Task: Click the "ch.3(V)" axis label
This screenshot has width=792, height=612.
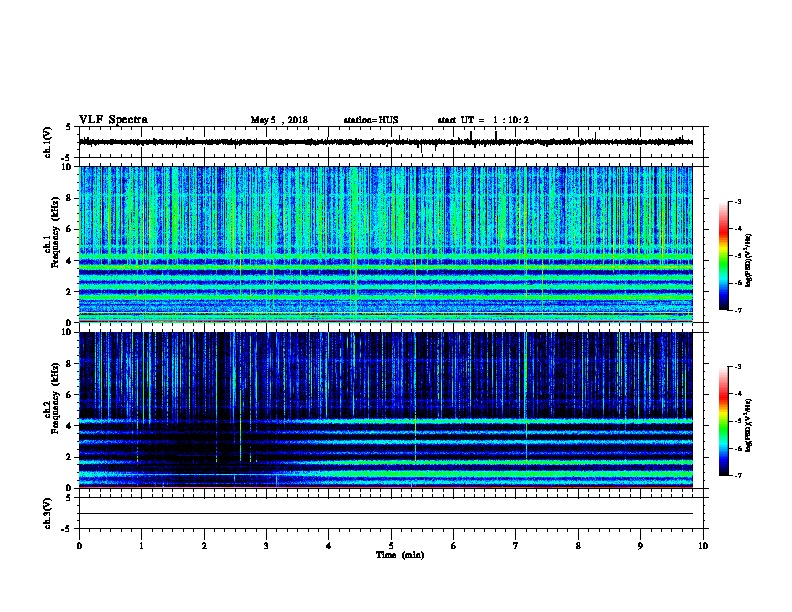Action: [48, 513]
